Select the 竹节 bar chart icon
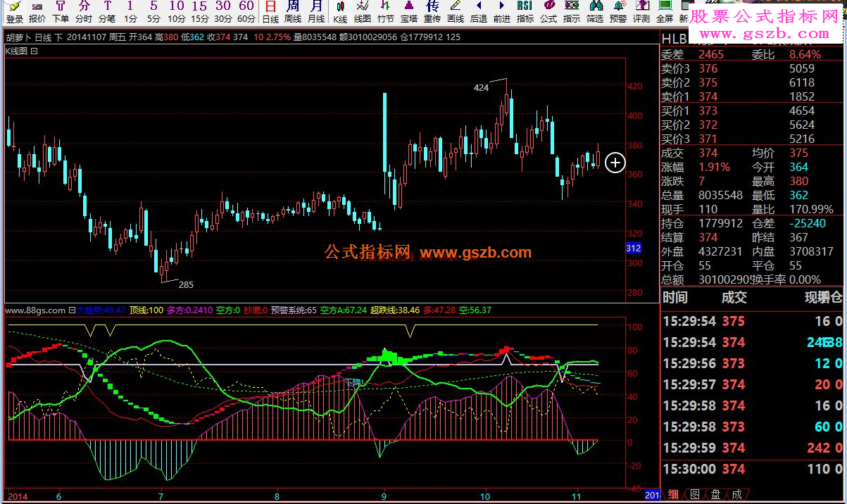 (386, 12)
